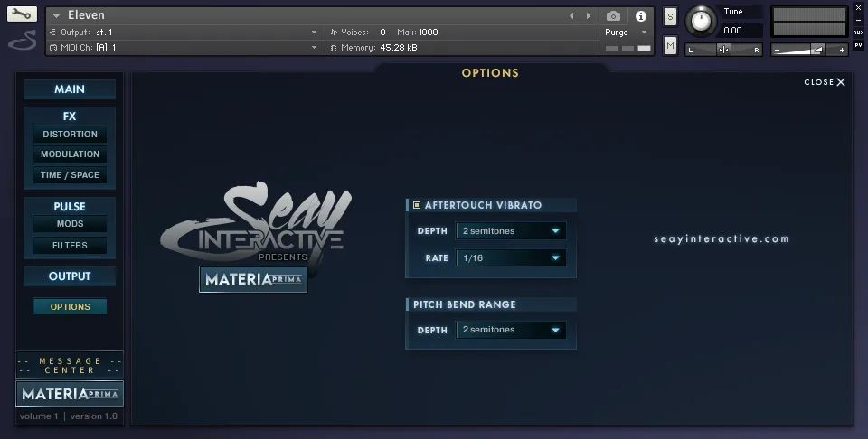The width and height of the screenshot is (868, 439).
Task: Solo the instrument with the S button
Action: [670, 16]
